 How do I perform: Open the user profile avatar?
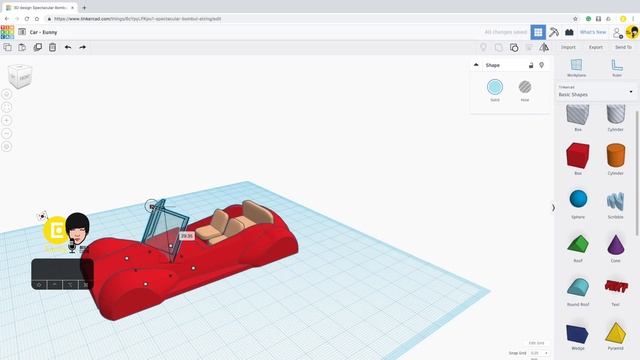(632, 32)
